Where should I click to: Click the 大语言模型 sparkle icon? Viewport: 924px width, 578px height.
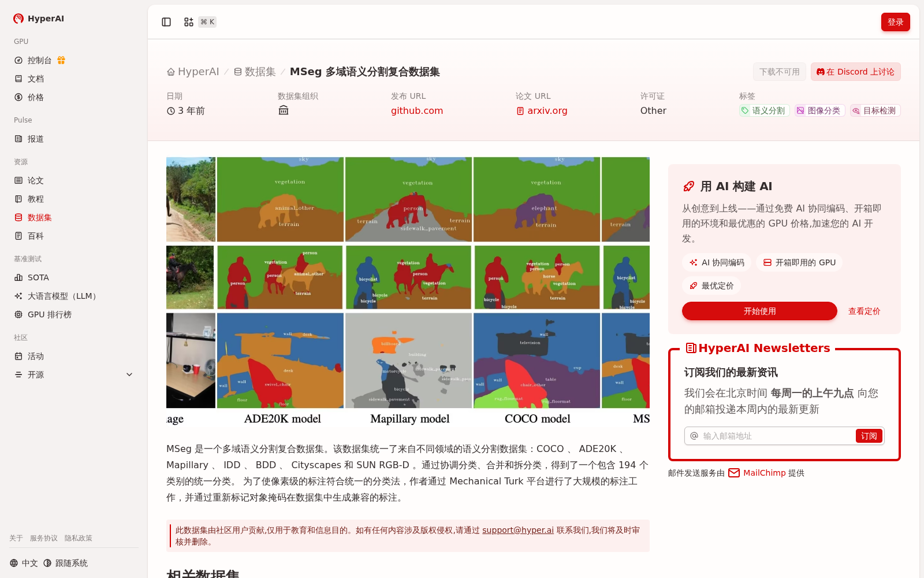click(18, 296)
